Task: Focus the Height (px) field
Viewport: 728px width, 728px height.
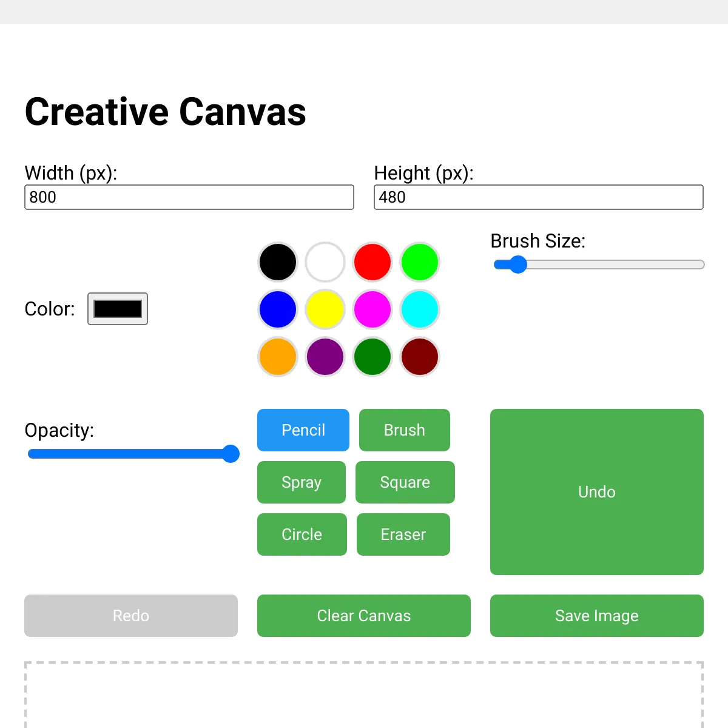Action: [x=539, y=197]
